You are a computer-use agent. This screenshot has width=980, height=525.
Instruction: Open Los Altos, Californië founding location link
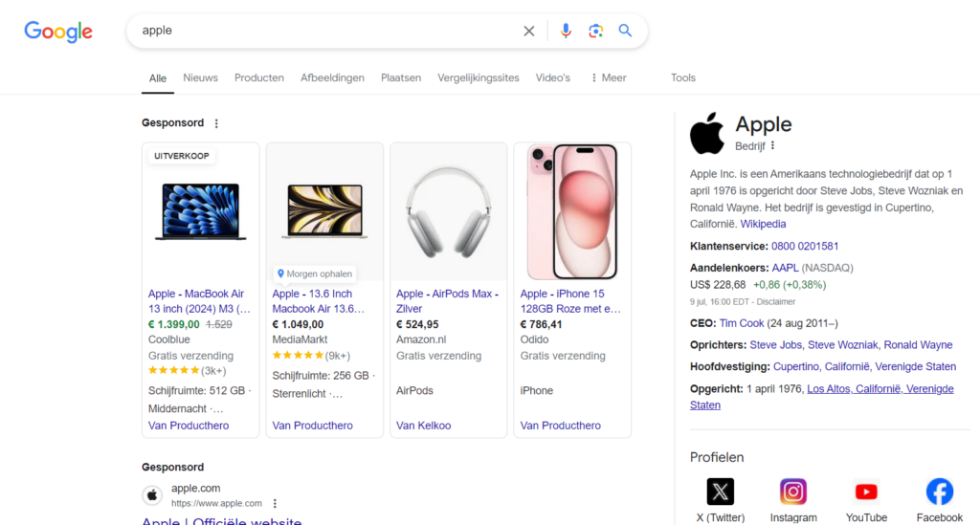click(x=822, y=397)
